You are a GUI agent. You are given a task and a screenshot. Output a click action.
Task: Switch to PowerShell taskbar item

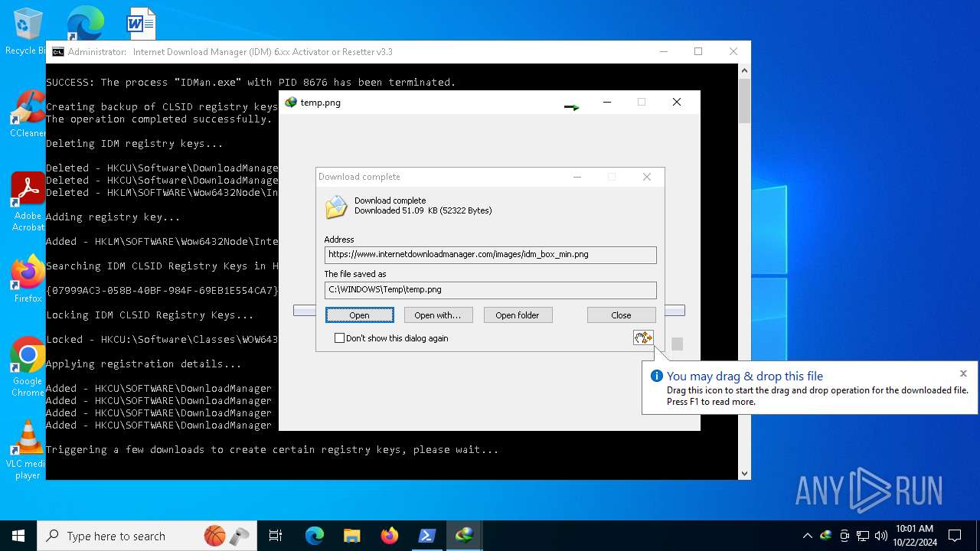coord(426,536)
